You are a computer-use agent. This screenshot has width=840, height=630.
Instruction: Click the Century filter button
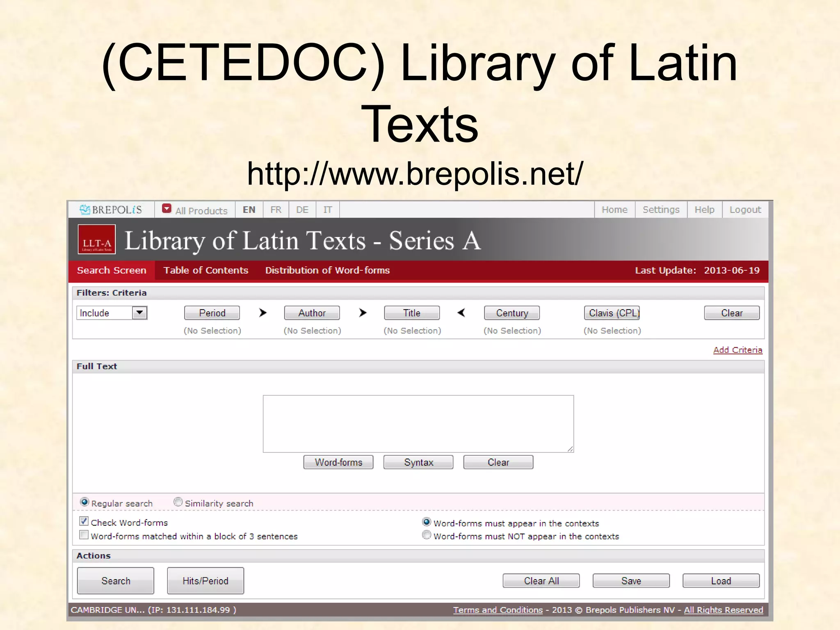pyautogui.click(x=512, y=313)
